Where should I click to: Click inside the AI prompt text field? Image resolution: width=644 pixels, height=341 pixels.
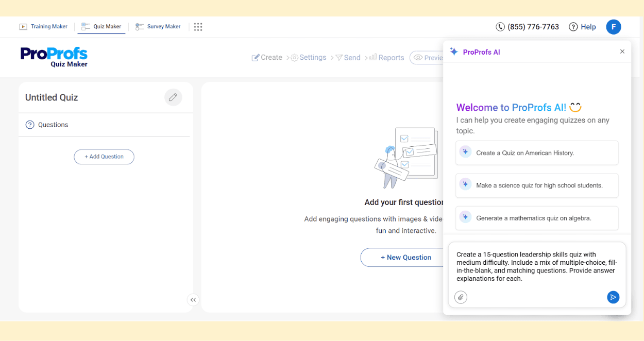pos(536,266)
